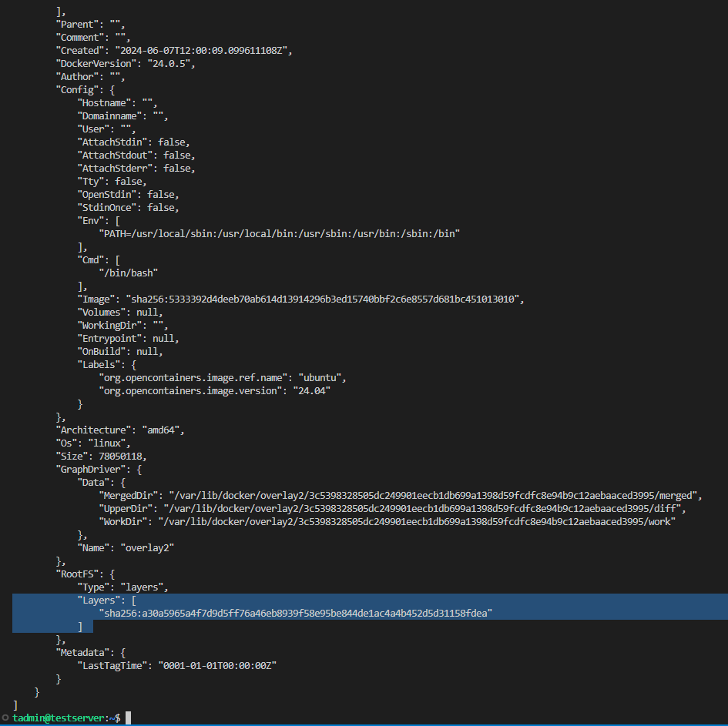Click the "Architecture": "amd64" line
This screenshot has height=726, width=728.
pos(120,430)
